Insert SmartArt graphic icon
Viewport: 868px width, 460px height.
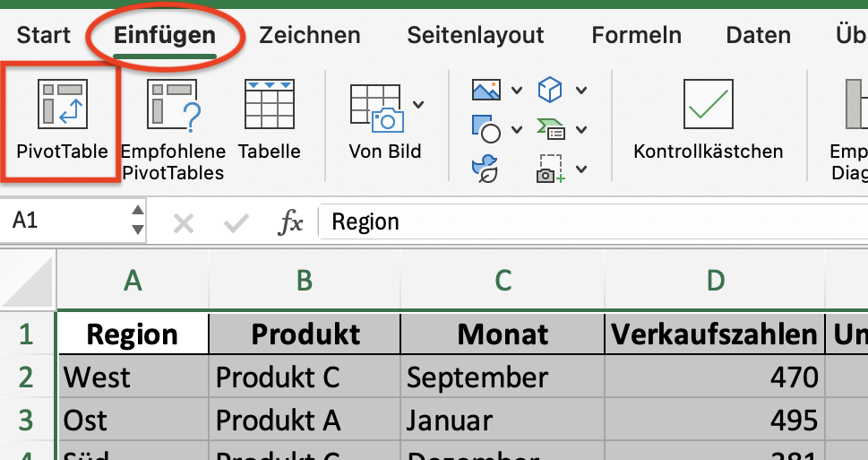point(550,129)
